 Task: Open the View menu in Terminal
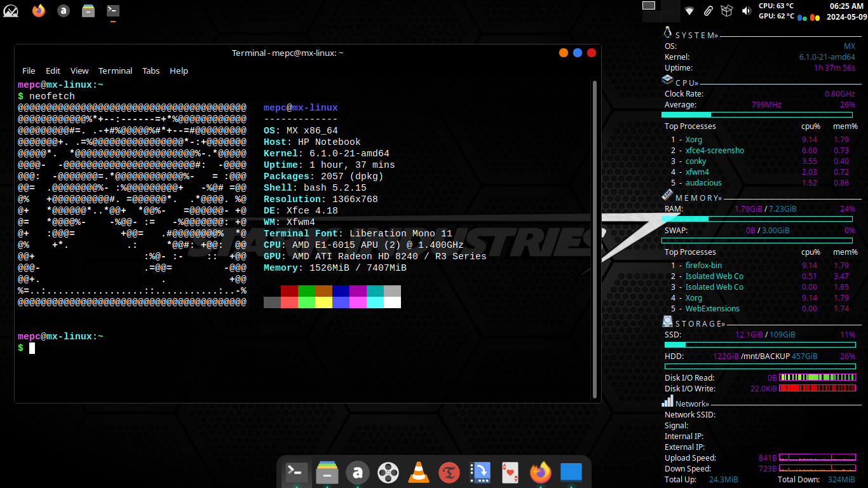(x=79, y=71)
